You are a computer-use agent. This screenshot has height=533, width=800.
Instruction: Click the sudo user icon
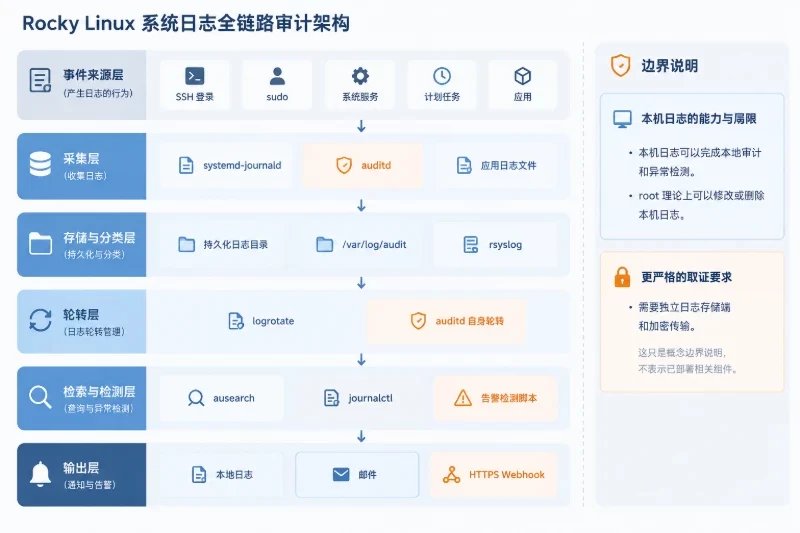pos(277,77)
